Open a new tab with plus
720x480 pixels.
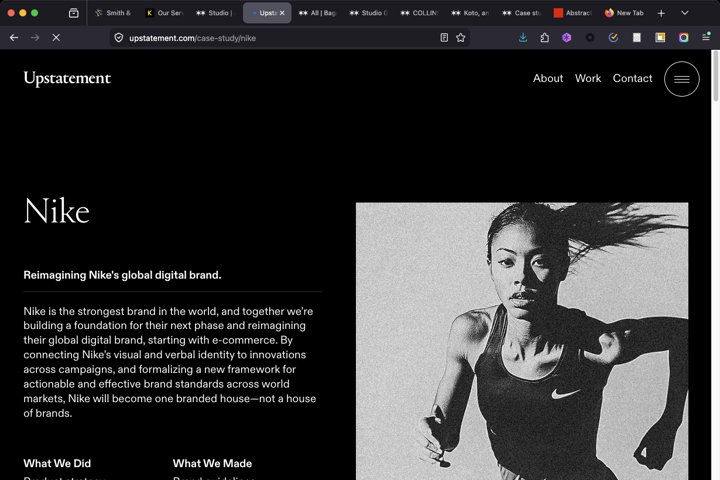point(661,13)
